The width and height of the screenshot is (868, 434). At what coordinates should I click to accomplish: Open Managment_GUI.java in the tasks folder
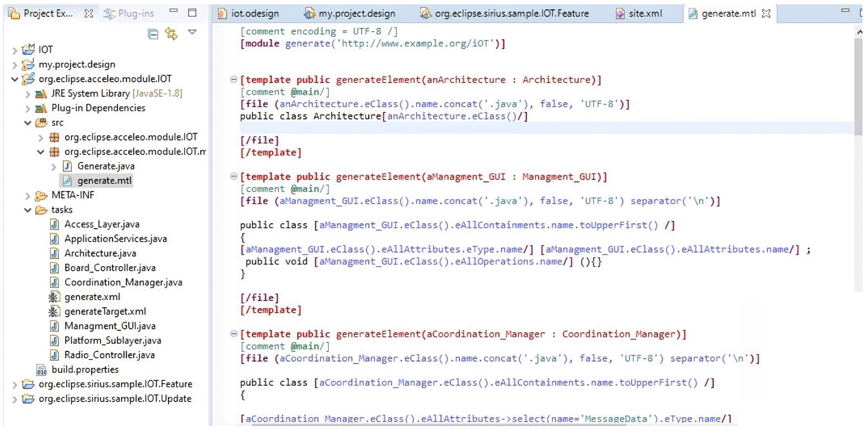point(110,326)
